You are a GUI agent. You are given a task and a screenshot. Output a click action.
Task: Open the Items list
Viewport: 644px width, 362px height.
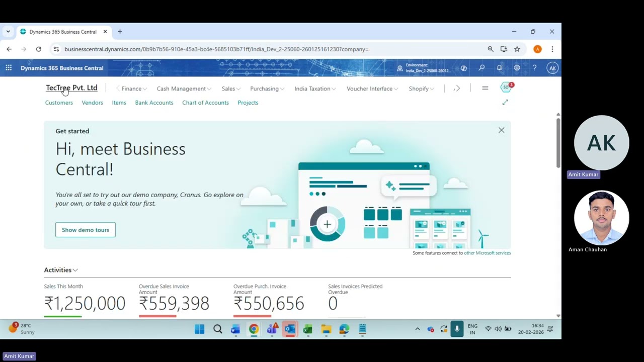pyautogui.click(x=119, y=103)
